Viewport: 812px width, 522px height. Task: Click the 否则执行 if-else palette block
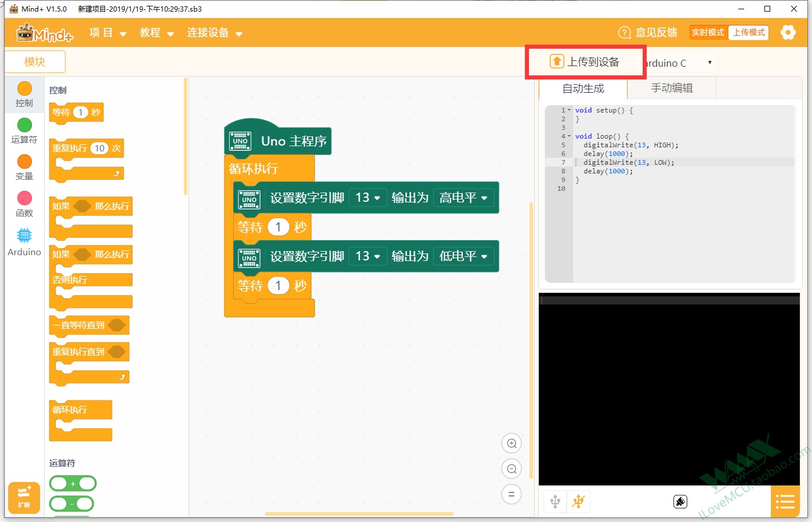click(x=90, y=278)
